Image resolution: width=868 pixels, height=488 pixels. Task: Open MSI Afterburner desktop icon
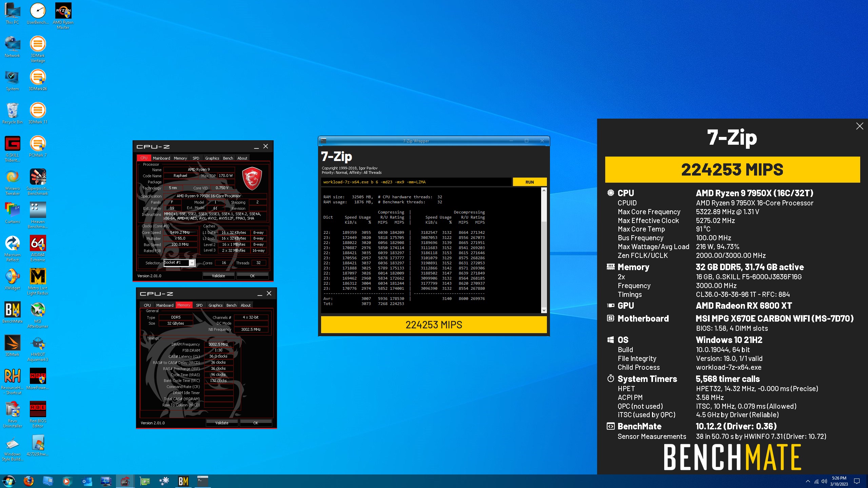(38, 315)
